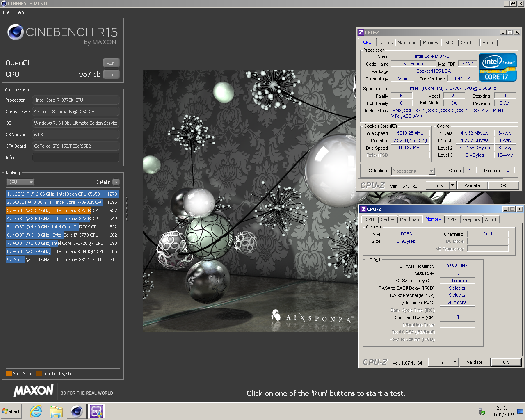This screenshot has width=525, height=420.
Task: Select ranking row Core i7-3720QM
Action: [x=62, y=243]
